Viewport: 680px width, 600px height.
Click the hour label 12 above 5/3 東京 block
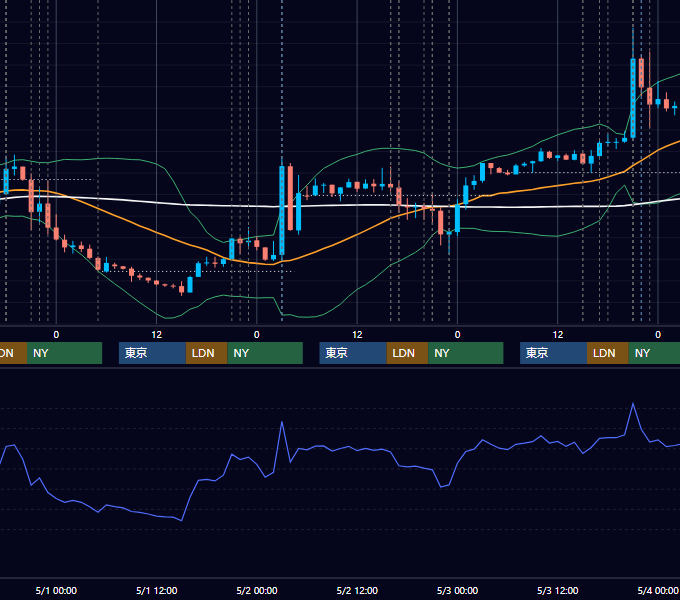point(558,335)
